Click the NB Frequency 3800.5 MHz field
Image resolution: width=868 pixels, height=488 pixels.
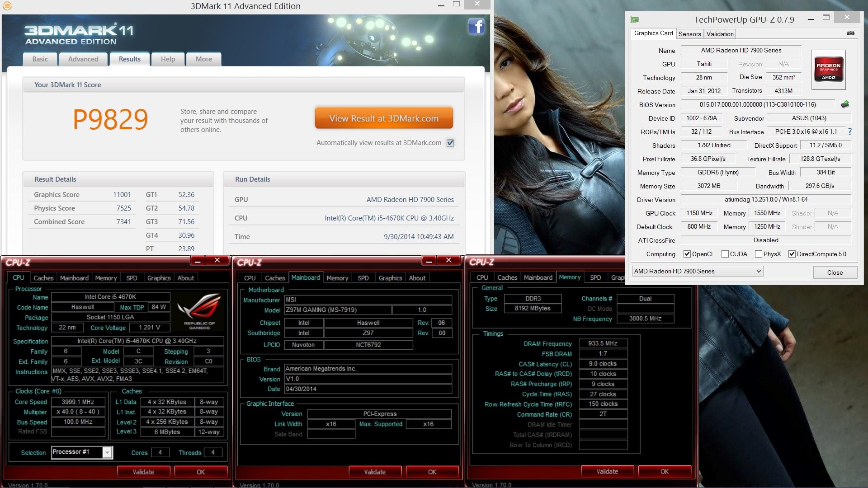645,319
